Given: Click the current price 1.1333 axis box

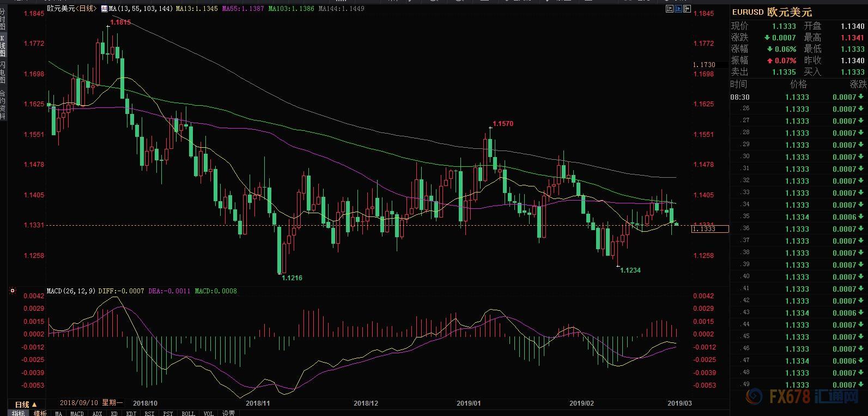Looking at the screenshot, I should (x=710, y=229).
